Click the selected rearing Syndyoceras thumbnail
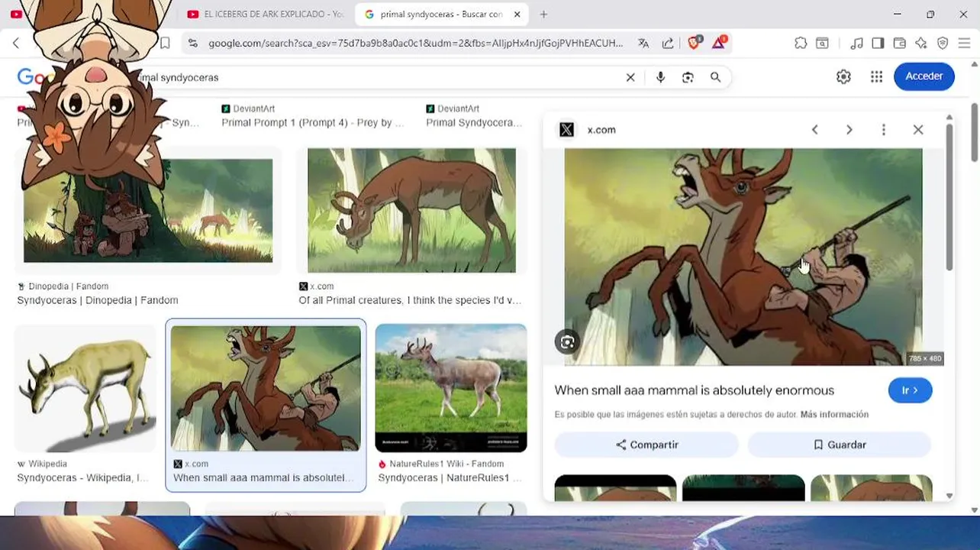 (266, 389)
